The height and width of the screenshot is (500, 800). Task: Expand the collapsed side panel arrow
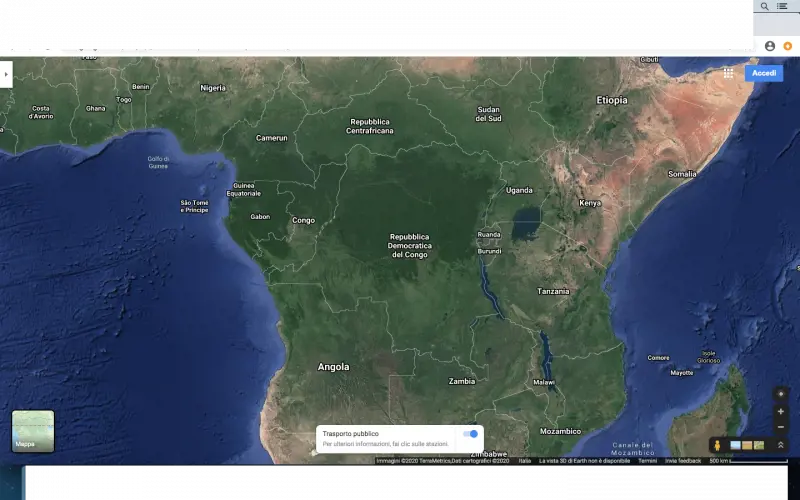click(x=6, y=74)
